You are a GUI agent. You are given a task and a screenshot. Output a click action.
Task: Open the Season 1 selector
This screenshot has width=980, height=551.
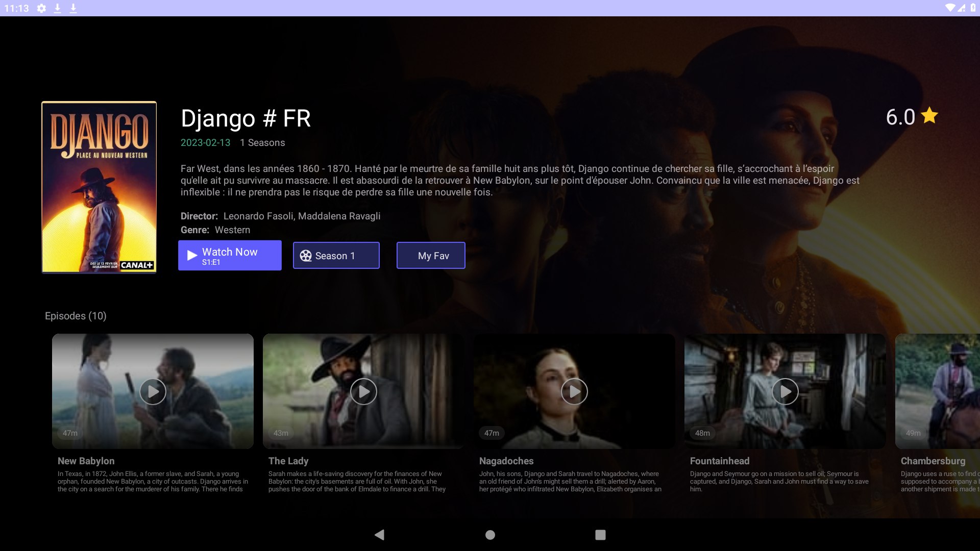tap(336, 255)
